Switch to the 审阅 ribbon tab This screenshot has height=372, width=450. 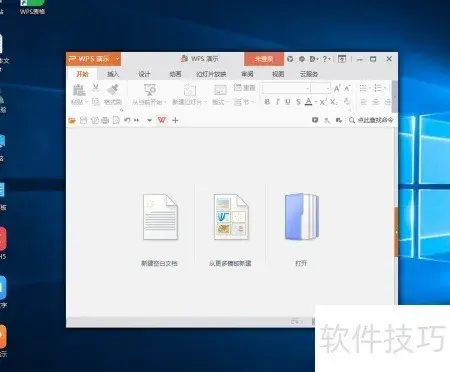point(247,74)
